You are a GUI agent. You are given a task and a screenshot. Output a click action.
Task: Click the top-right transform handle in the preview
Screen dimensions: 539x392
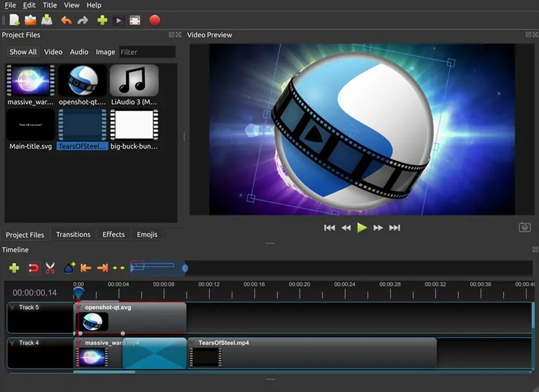click(451, 63)
